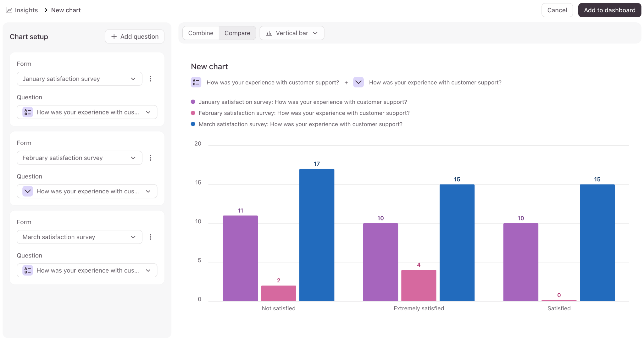Switch to Combine mode
The width and height of the screenshot is (644, 338).
click(201, 33)
